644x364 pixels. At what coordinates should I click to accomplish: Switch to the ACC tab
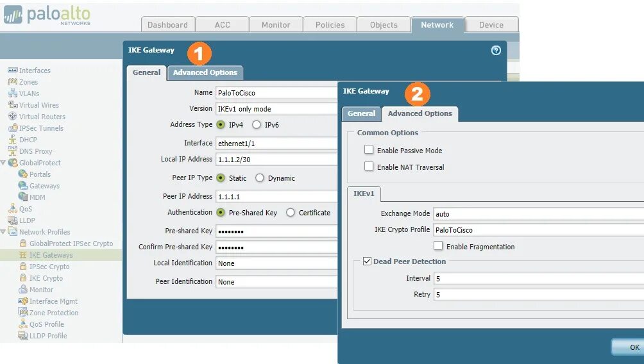[x=222, y=24]
